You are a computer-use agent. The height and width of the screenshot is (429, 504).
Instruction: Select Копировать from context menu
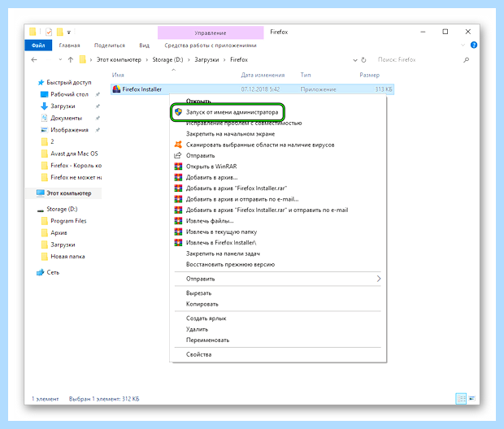click(202, 304)
